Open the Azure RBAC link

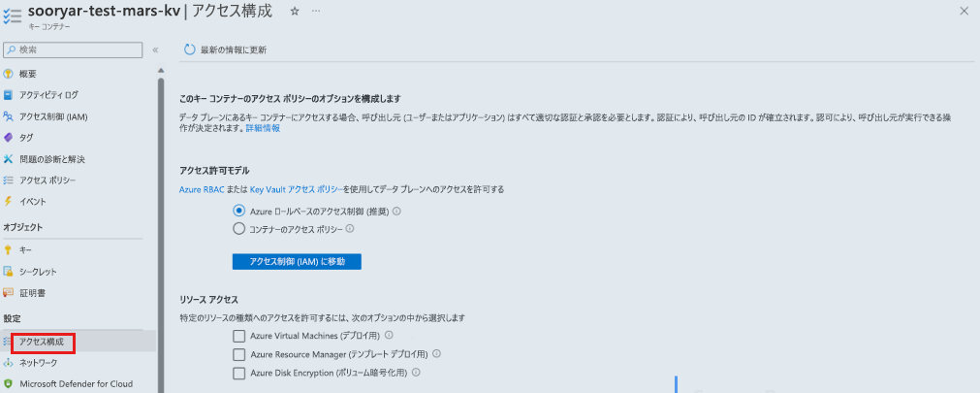(201, 189)
